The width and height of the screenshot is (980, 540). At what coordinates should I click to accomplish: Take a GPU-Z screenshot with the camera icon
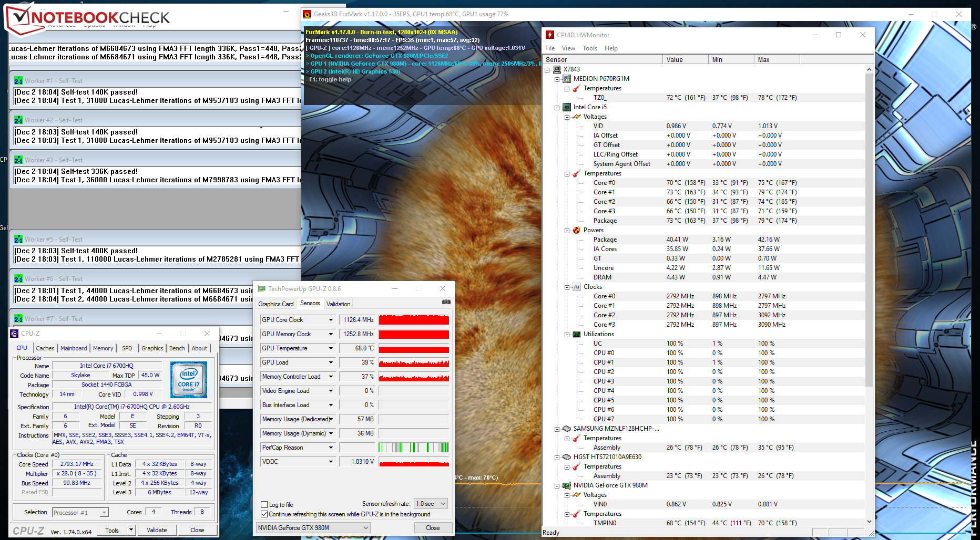click(446, 302)
